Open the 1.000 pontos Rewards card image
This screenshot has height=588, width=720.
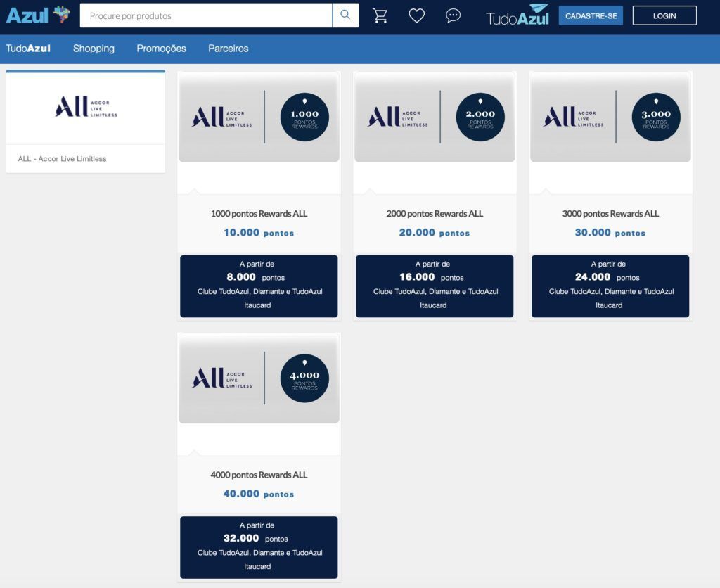pos(259,117)
